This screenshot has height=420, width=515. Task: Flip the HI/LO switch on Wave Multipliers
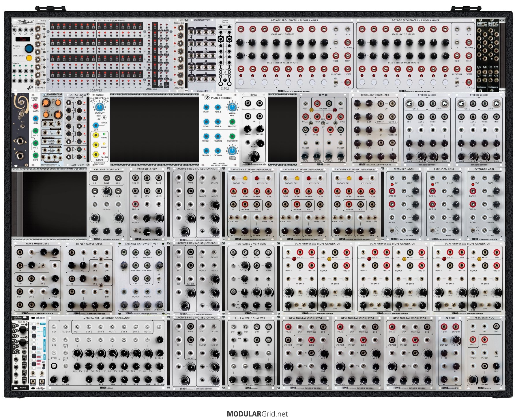click(43, 265)
